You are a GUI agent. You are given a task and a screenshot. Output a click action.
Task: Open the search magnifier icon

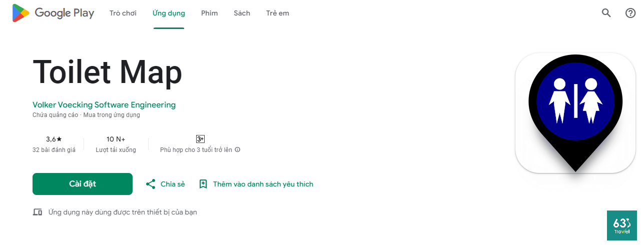(x=606, y=13)
